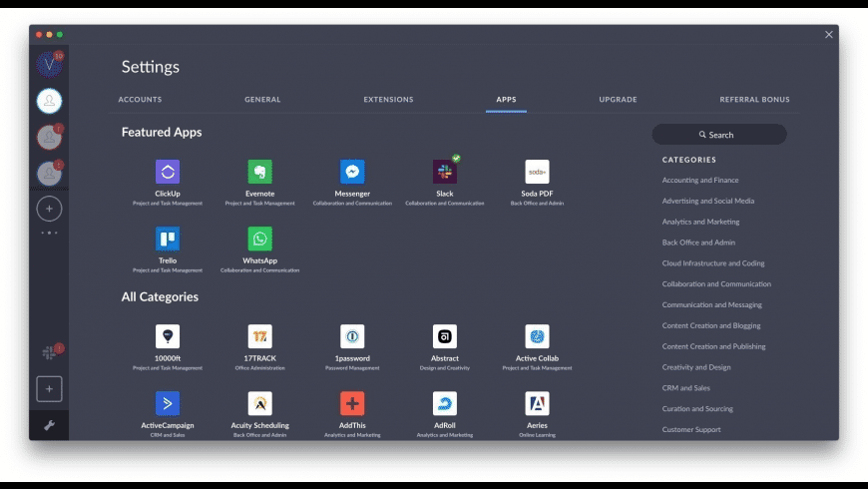The width and height of the screenshot is (868, 489).
Task: Open the AdRoll app icon
Action: click(x=445, y=403)
